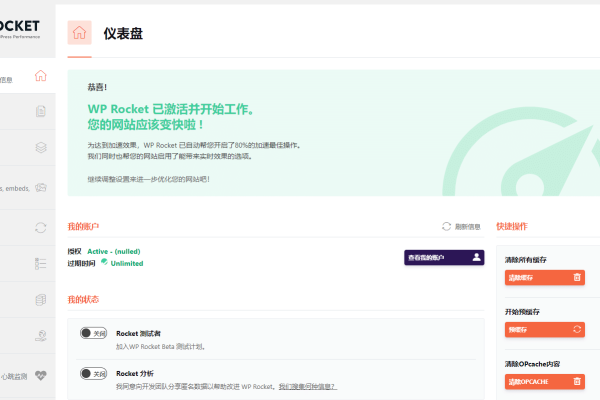Open the Dashboard home icon in sidebar
The width and height of the screenshot is (600, 400).
click(40, 76)
